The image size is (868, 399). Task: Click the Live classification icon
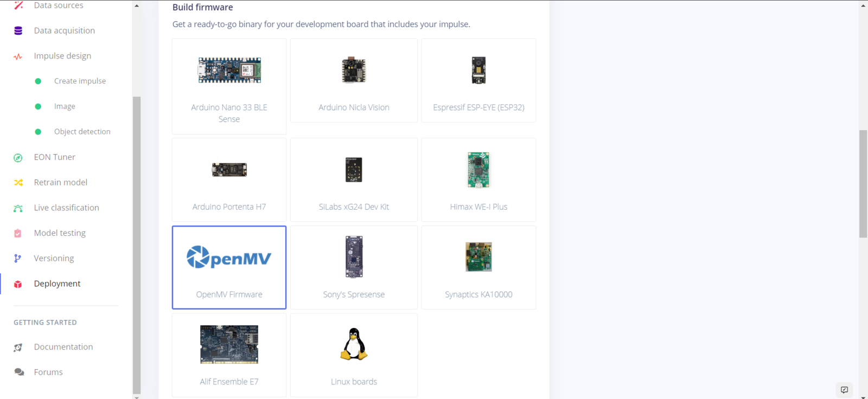pyautogui.click(x=18, y=208)
